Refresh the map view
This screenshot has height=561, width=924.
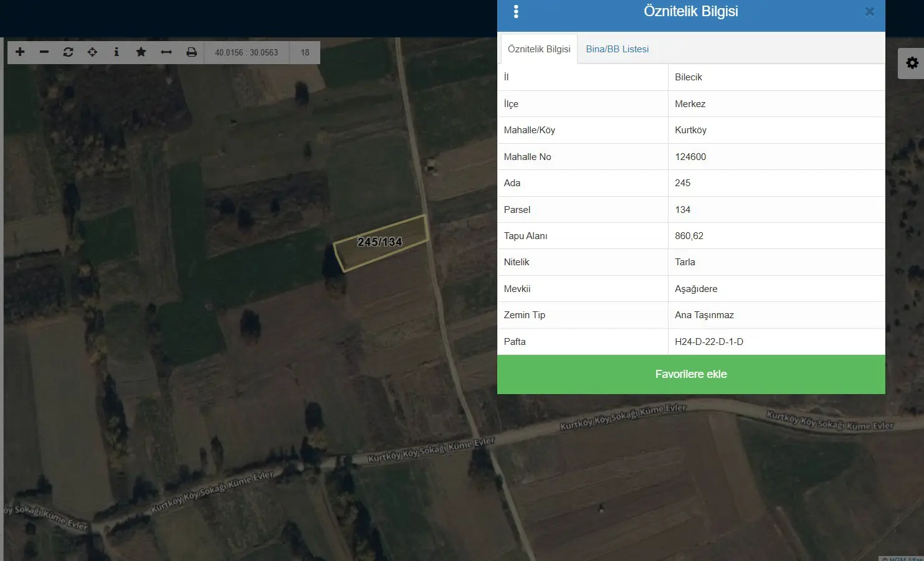[69, 52]
